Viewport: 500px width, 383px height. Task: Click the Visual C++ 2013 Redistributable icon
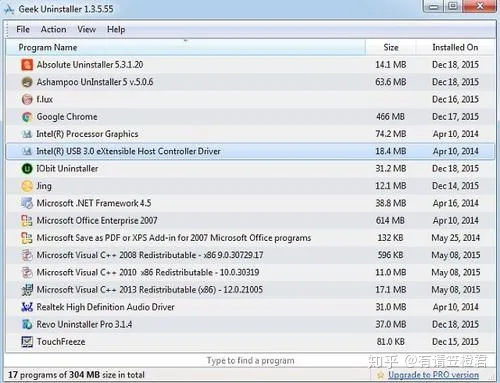click(x=27, y=290)
